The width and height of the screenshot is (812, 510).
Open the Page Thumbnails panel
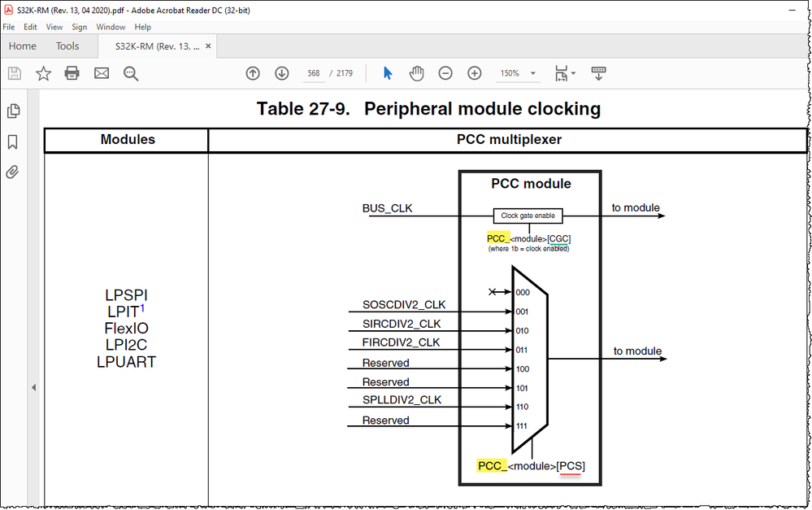(13, 110)
